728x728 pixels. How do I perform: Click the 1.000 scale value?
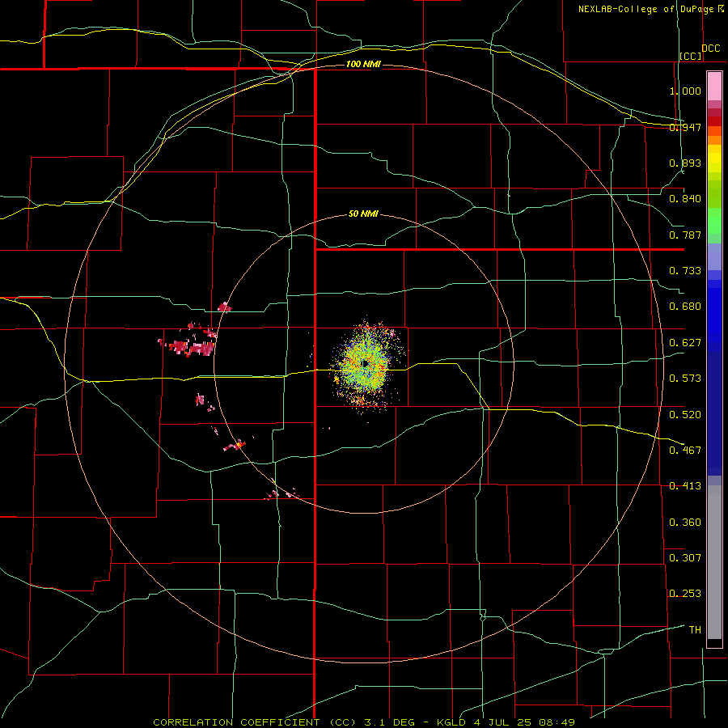pos(685,91)
